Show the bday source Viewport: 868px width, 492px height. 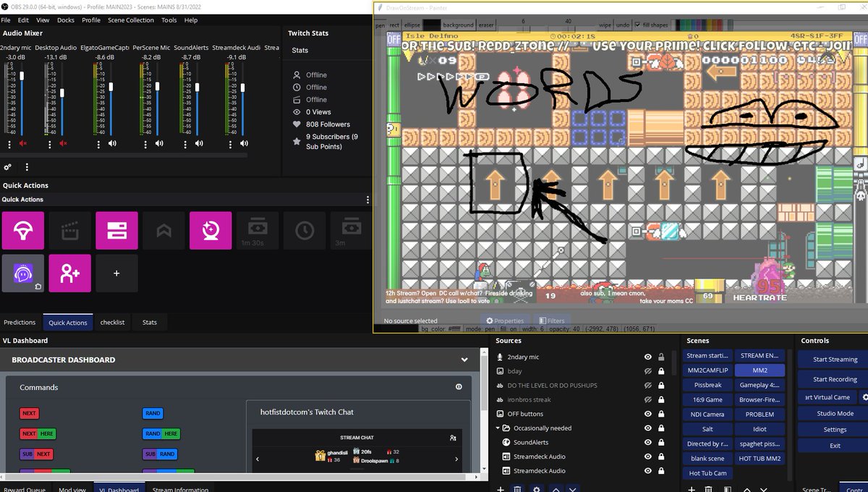click(x=648, y=371)
